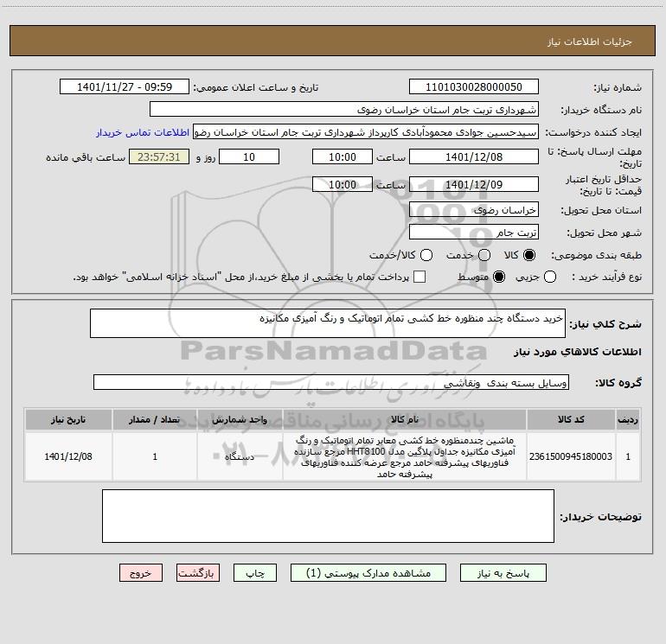The height and width of the screenshot is (644, 666).
Task: Click the goods group field وسایل بسته بندی ونقاشی
Action: 331,382
